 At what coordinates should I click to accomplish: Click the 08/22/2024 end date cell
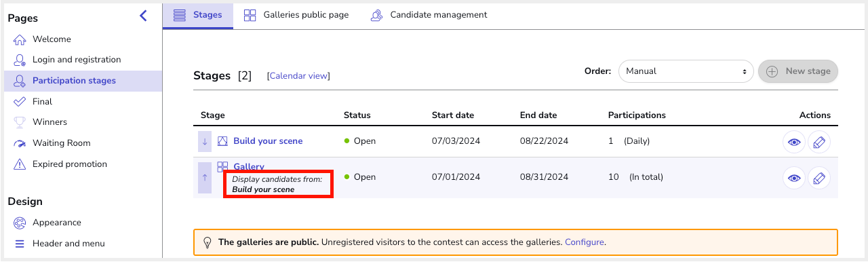coord(544,141)
